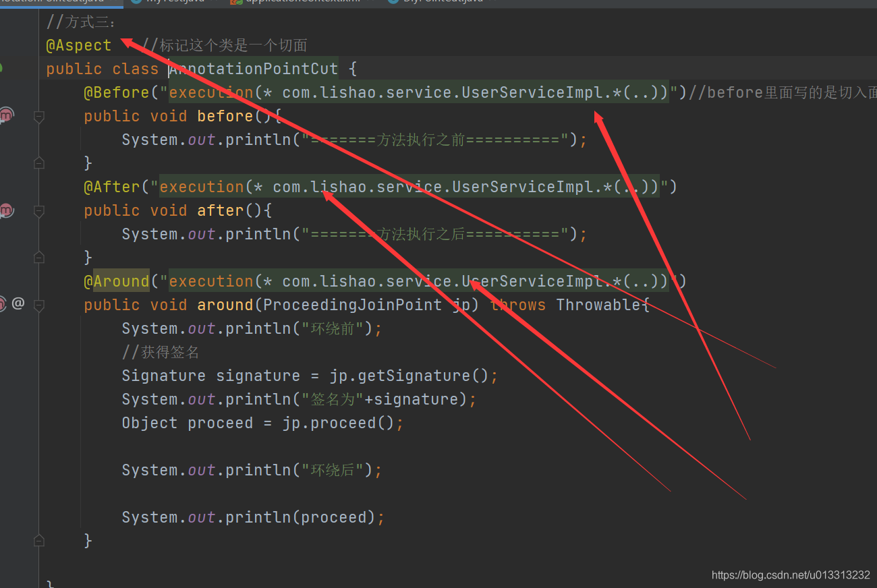Viewport: 877px width, 588px height.
Task: Click jp.proceed() call
Action: [x=339, y=423]
